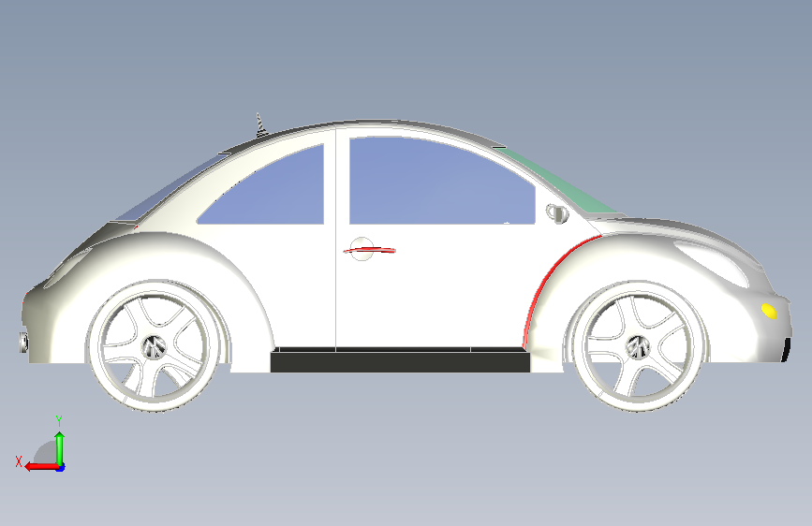812x526 pixels.
Task: Select the car's door handle
Action: coord(369,250)
